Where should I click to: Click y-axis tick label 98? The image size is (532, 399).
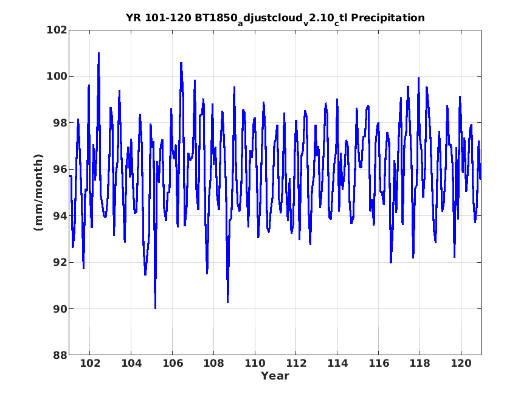tap(60, 122)
